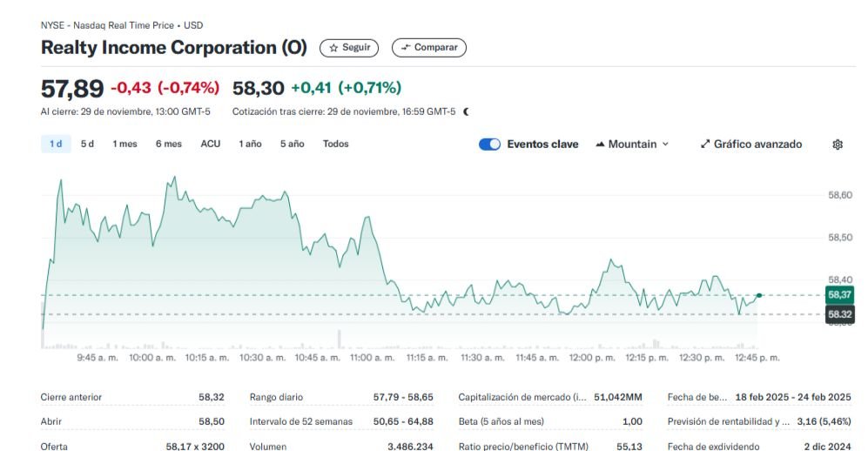Toggle the Eventos clave switch
868x451 pixels.
click(x=489, y=145)
